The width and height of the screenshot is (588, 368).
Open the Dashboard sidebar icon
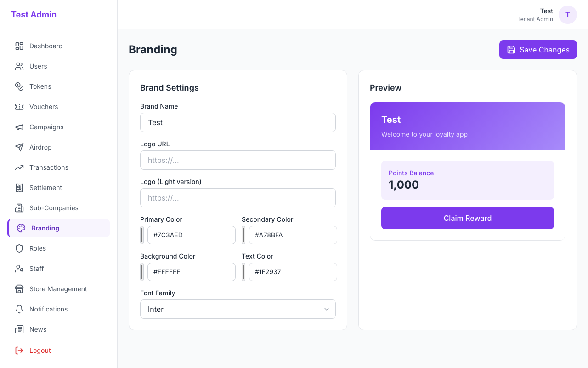[19, 46]
